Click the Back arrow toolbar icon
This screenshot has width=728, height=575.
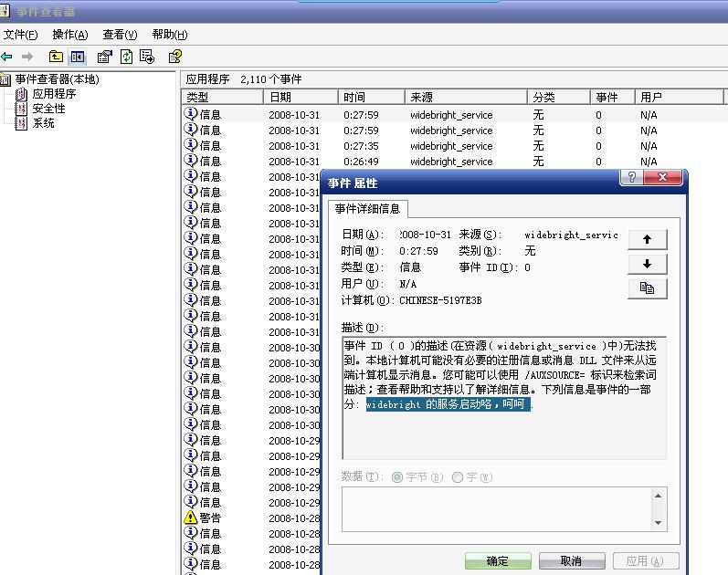pyautogui.click(x=6, y=57)
